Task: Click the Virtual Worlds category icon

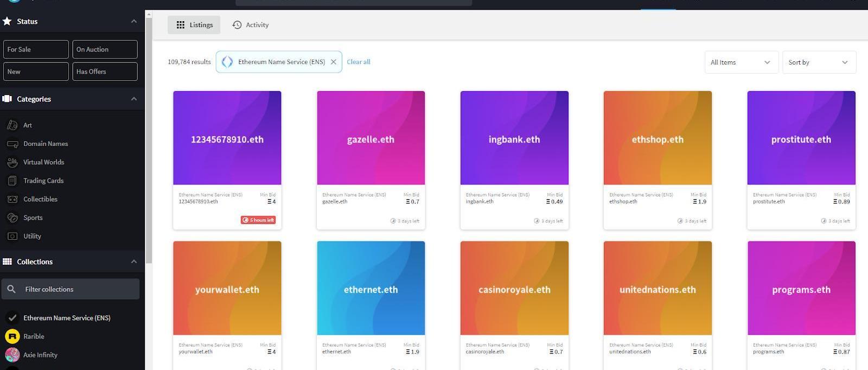Action: point(12,162)
